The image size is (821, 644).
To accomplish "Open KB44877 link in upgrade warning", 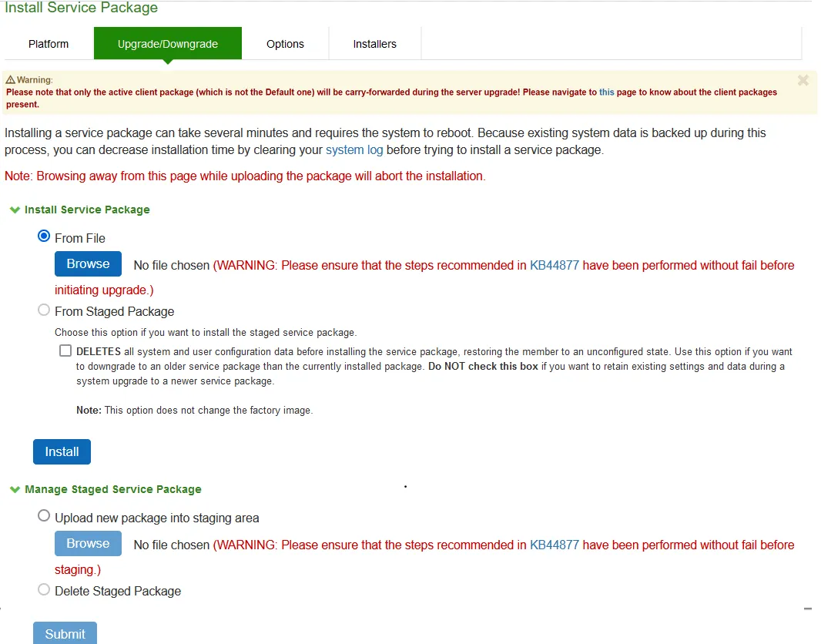I will coord(555,266).
